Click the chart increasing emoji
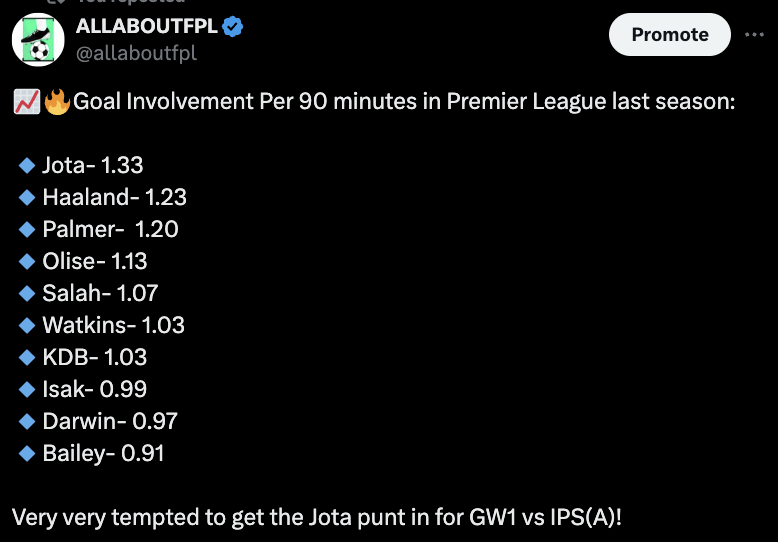This screenshot has width=778, height=542. point(26,101)
